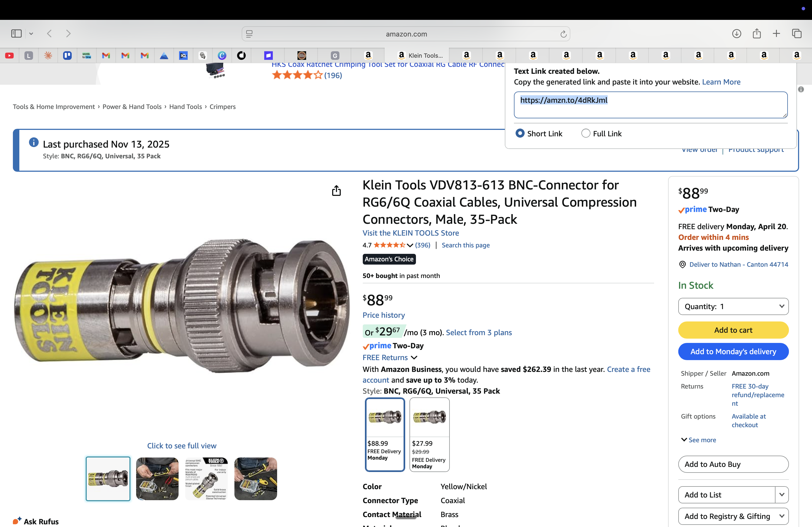
Task: Click the Add to Auto Buy button
Action: pyautogui.click(x=733, y=464)
